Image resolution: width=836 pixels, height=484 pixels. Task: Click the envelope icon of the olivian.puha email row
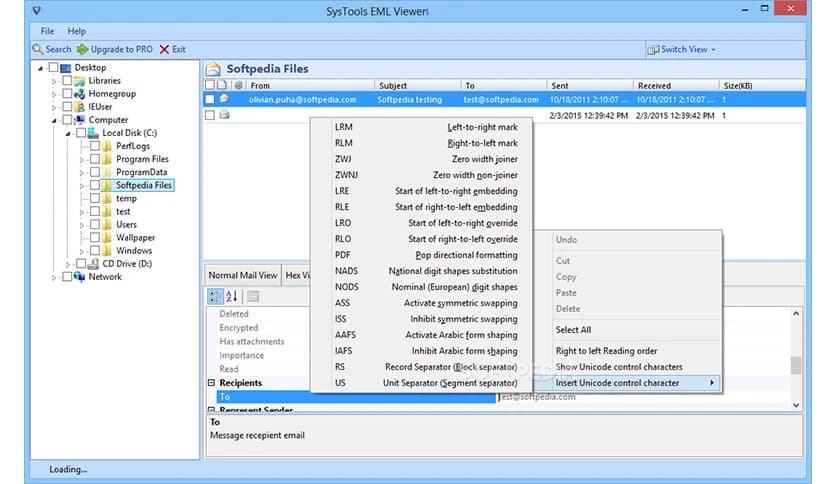(x=224, y=99)
